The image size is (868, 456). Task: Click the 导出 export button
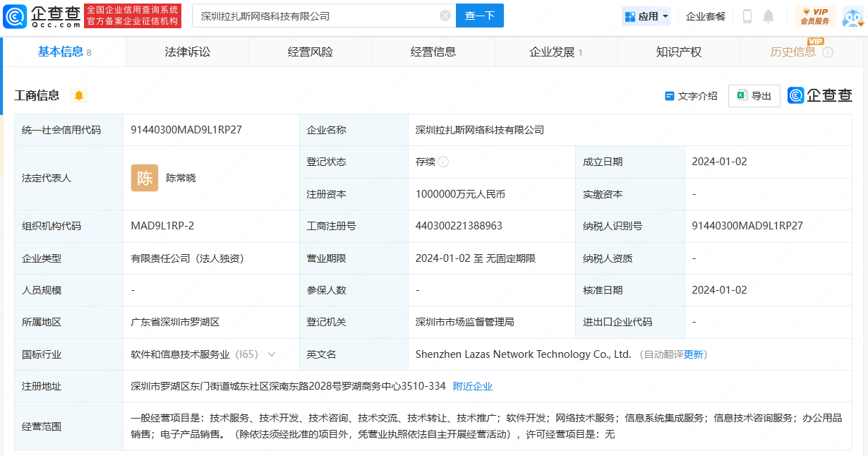(x=754, y=96)
